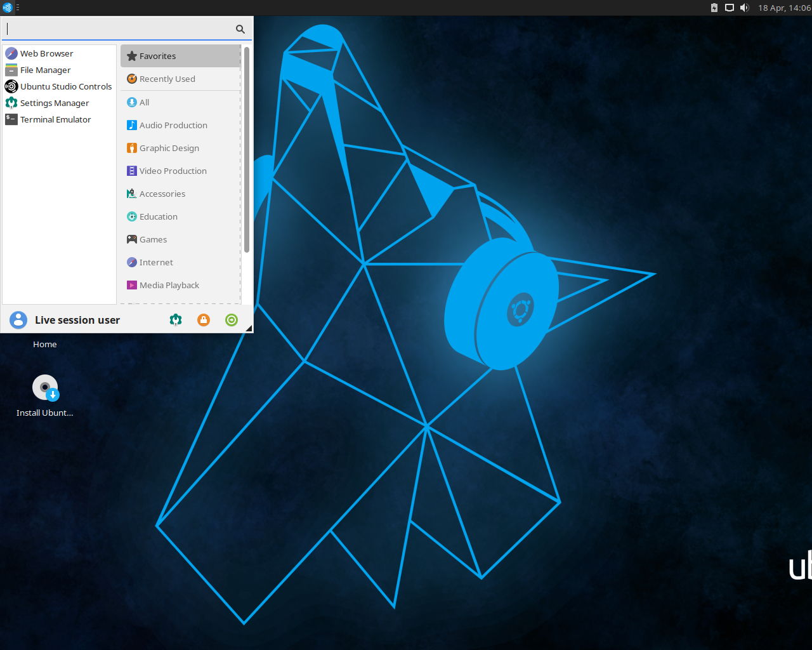Image resolution: width=812 pixels, height=650 pixels.
Task: Click the category list scrollbar
Action: coord(247,150)
